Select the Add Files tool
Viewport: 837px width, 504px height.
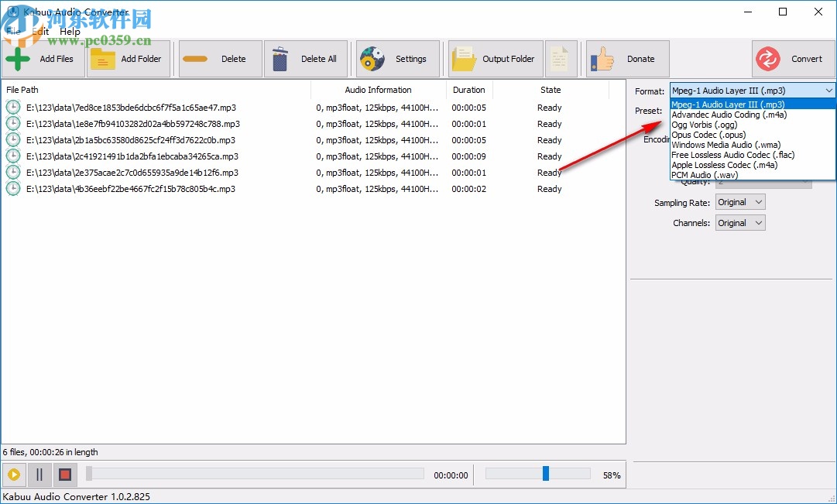(x=17, y=58)
